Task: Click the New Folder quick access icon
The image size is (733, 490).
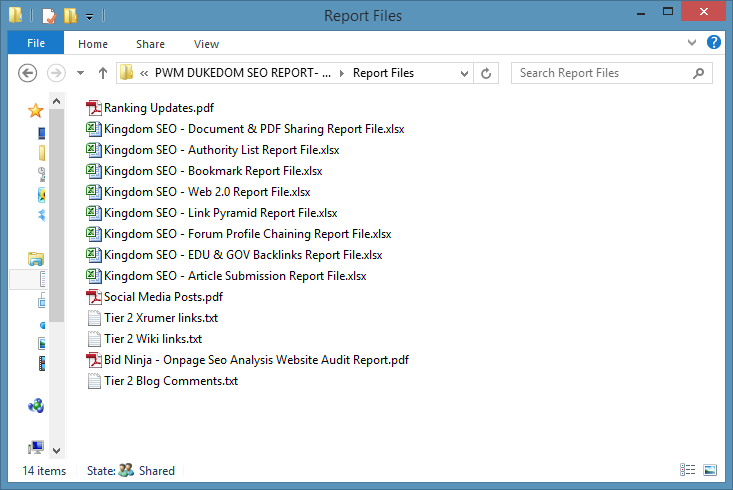Action: 71,16
